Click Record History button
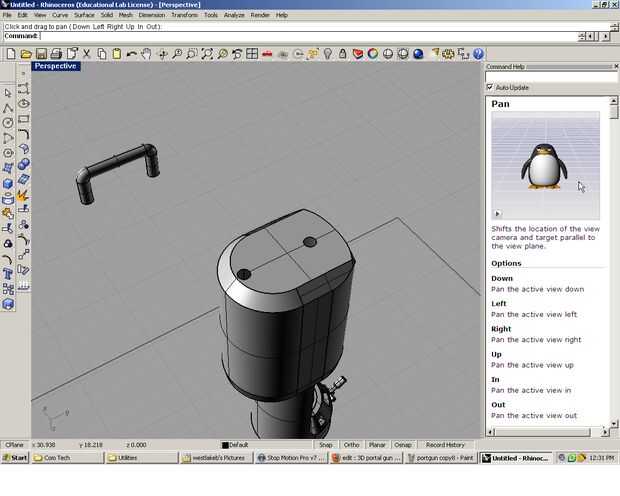The image size is (620, 496). pyautogui.click(x=445, y=445)
